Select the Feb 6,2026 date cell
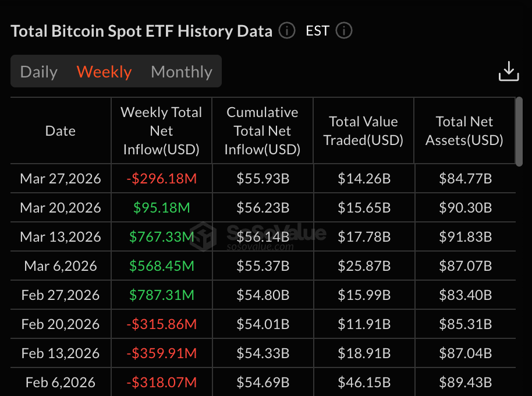 (61, 382)
